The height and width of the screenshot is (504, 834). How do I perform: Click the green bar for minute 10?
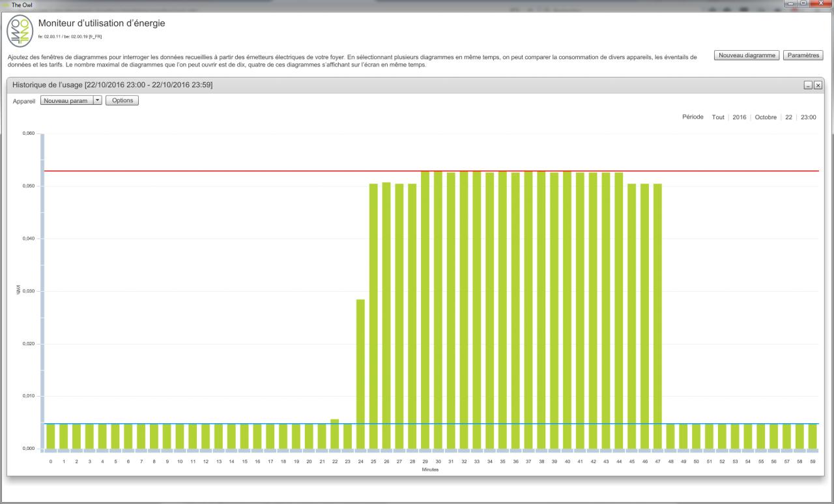[x=180, y=436]
